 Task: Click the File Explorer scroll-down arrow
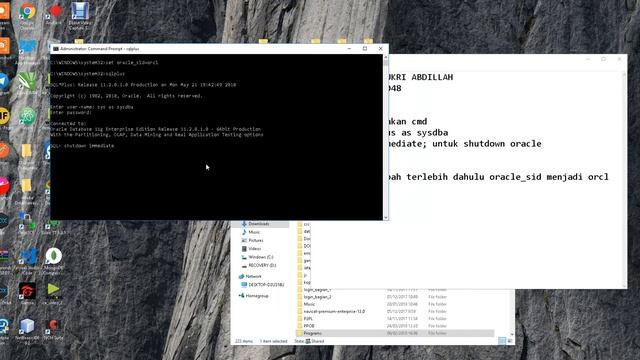click(511, 334)
